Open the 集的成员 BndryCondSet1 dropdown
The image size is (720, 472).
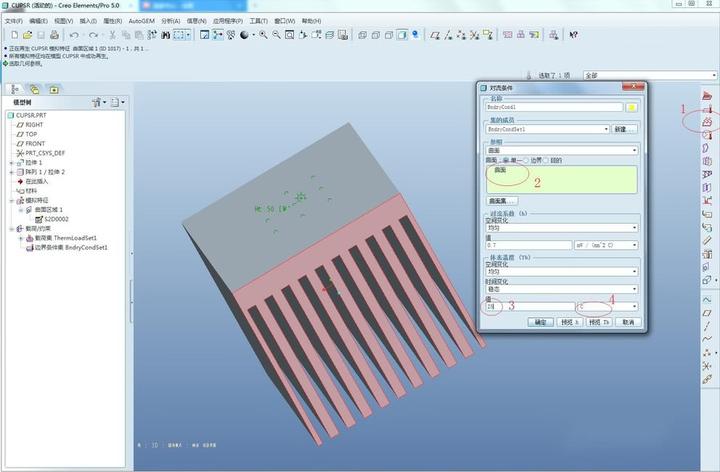547,129
